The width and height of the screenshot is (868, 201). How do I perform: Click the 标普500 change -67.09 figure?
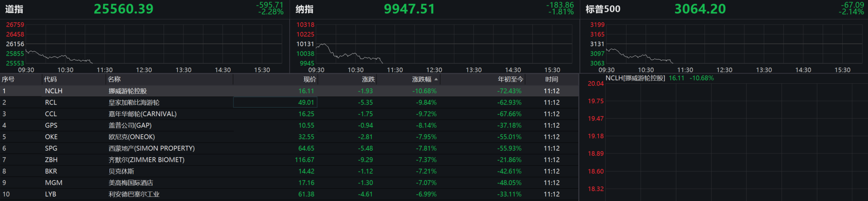pyautogui.click(x=852, y=5)
